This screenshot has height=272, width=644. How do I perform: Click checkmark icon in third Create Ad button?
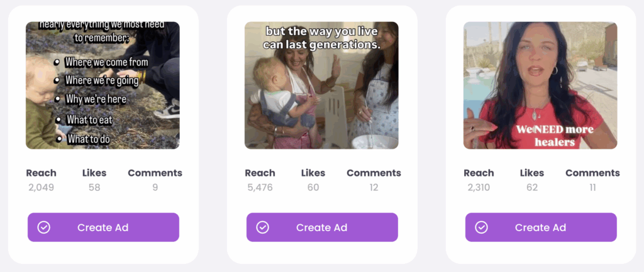[481, 227]
